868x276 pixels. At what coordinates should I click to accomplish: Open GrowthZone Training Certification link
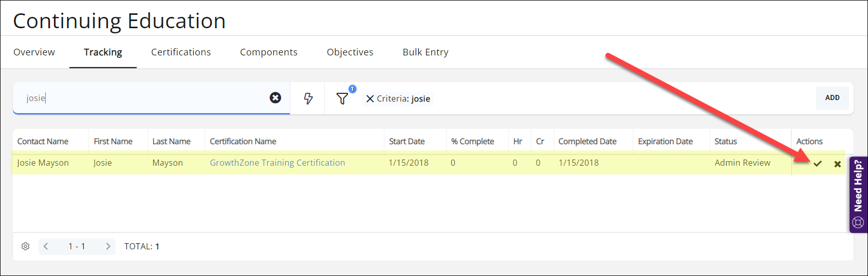278,163
